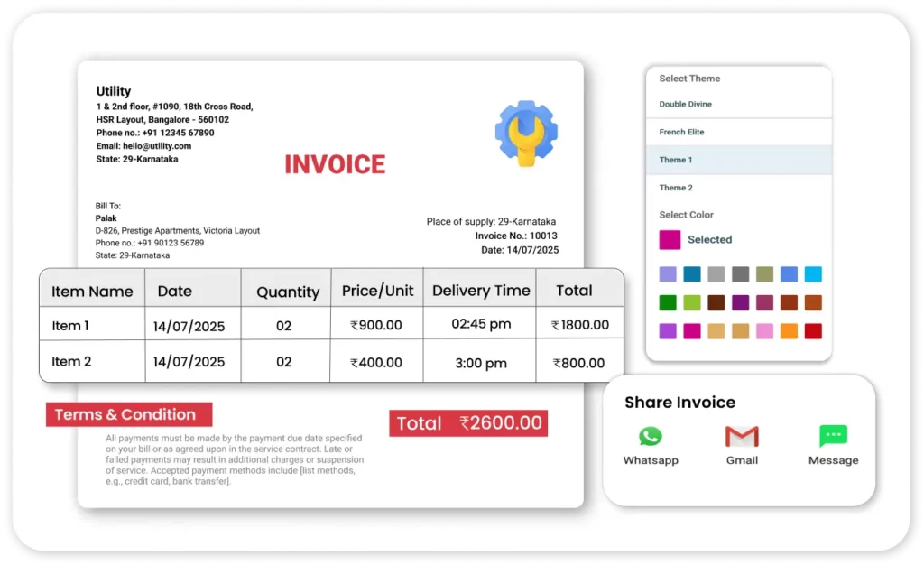This screenshot has width=924, height=565.
Task: Share the invoice via WhatsApp icon
Action: pyautogui.click(x=650, y=437)
